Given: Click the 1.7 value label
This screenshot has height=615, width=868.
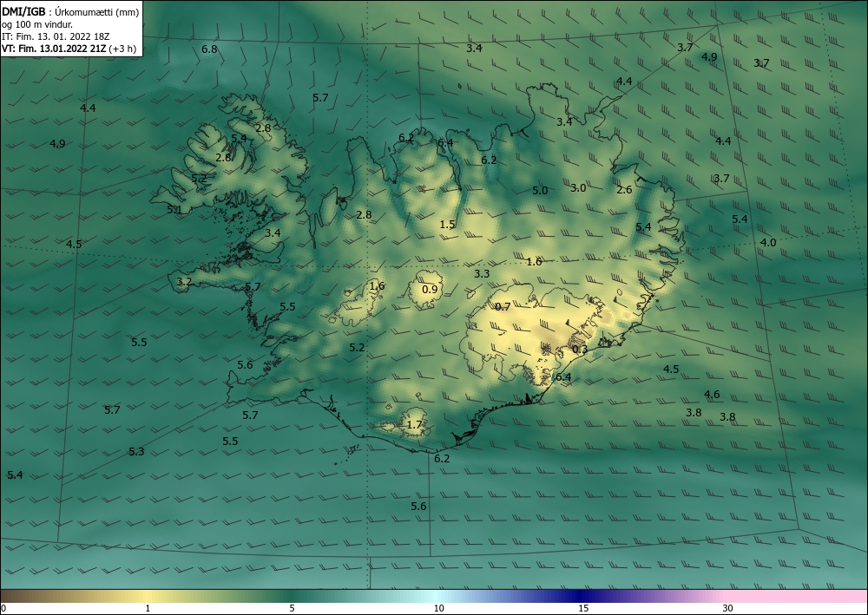Looking at the screenshot, I should click(414, 425).
